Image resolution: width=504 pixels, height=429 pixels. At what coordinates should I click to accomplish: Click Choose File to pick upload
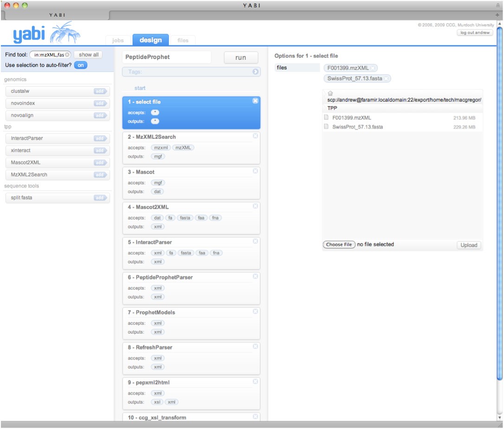pyautogui.click(x=339, y=245)
